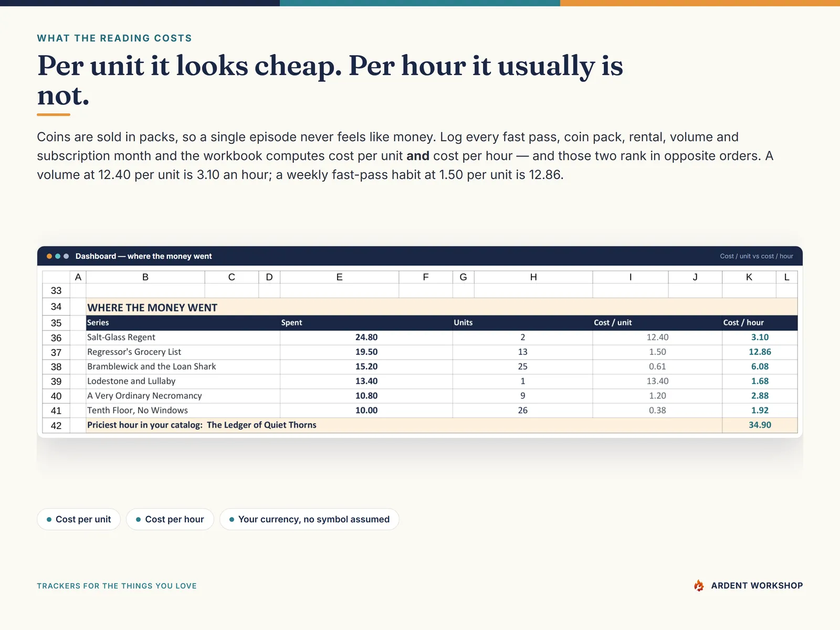The image size is (840, 630).
Task: Click the Cost / hour header cell
Action: [x=760, y=323]
